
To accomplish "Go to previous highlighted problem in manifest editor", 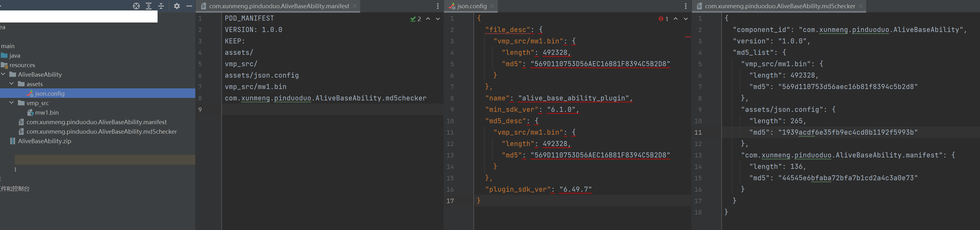I will pos(428,19).
